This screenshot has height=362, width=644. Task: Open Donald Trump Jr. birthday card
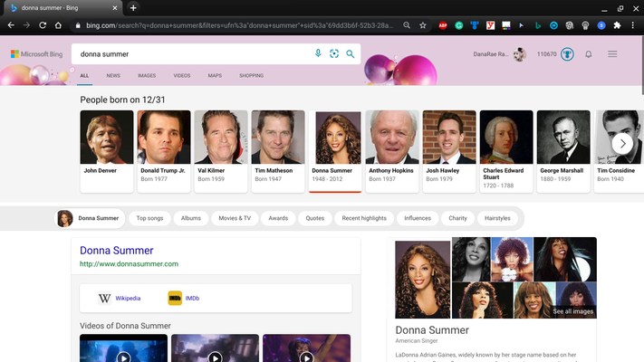(x=164, y=151)
